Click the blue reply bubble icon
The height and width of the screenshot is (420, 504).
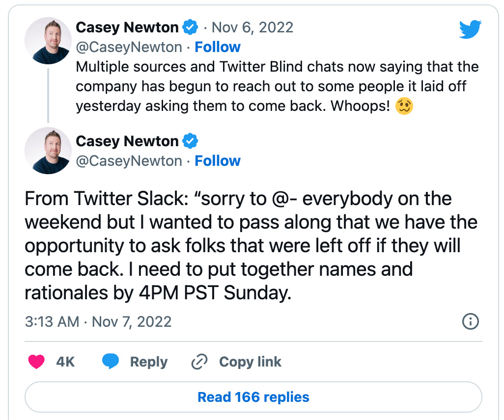[111, 362]
